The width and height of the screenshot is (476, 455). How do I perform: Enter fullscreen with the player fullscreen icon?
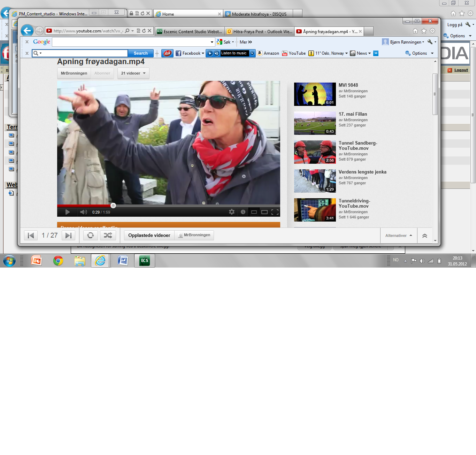click(x=275, y=212)
